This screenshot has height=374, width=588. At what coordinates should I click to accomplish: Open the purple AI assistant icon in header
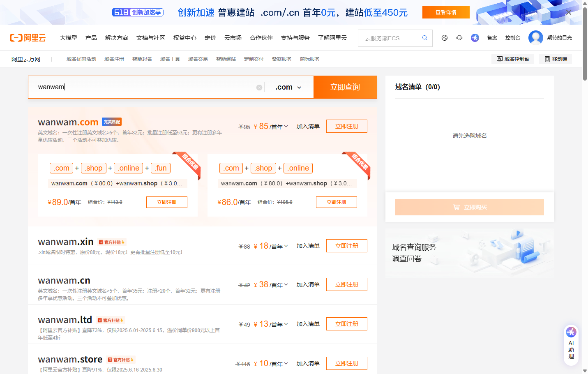(x=475, y=38)
